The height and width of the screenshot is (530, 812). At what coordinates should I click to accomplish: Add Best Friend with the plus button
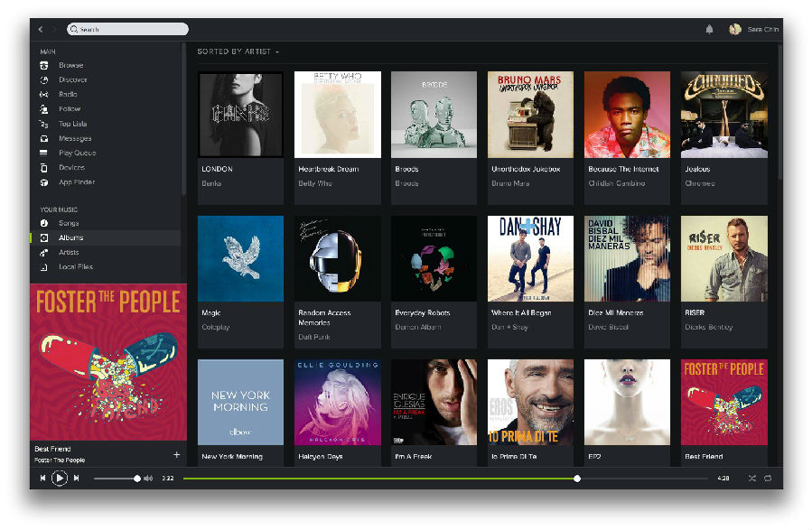click(x=176, y=454)
